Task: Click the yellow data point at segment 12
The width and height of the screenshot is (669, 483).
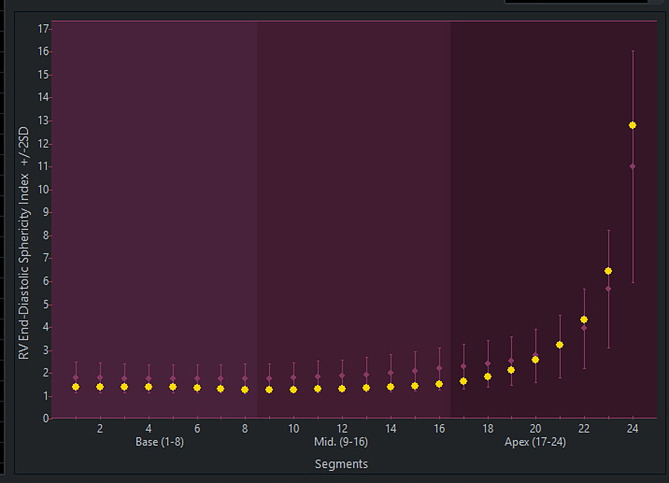Action: [341, 389]
